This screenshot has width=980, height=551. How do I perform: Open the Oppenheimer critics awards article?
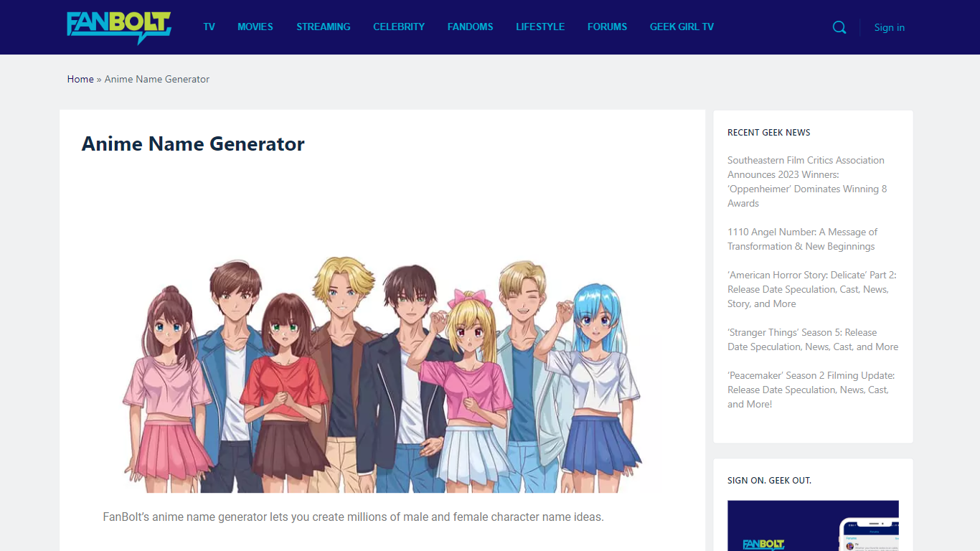click(806, 182)
